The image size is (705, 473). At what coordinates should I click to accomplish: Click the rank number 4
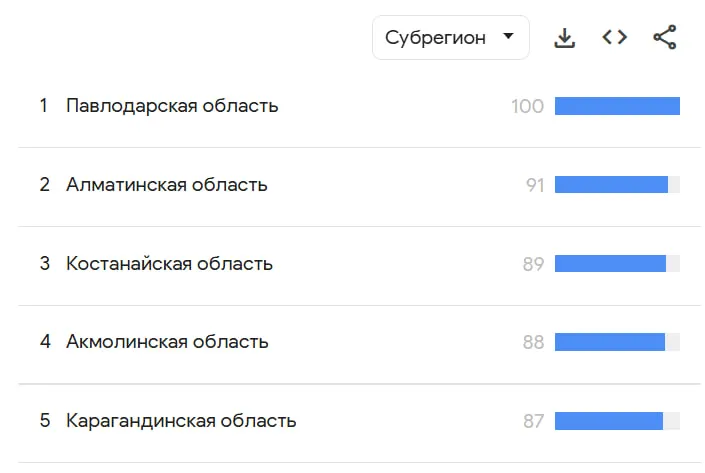click(x=44, y=342)
